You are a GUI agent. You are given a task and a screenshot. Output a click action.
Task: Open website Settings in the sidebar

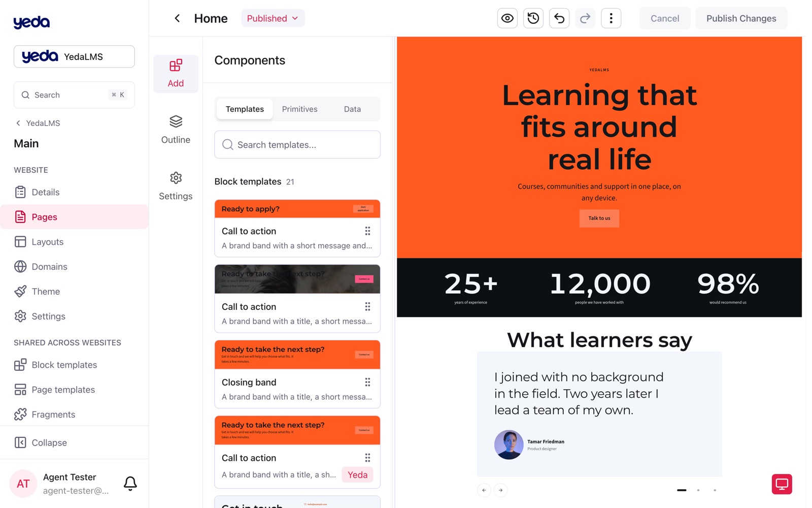pyautogui.click(x=74, y=316)
